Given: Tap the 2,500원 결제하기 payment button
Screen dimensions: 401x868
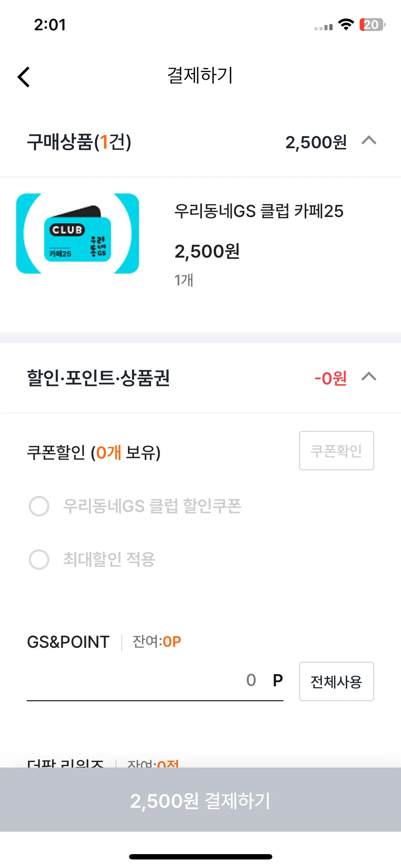Looking at the screenshot, I should 200,800.
